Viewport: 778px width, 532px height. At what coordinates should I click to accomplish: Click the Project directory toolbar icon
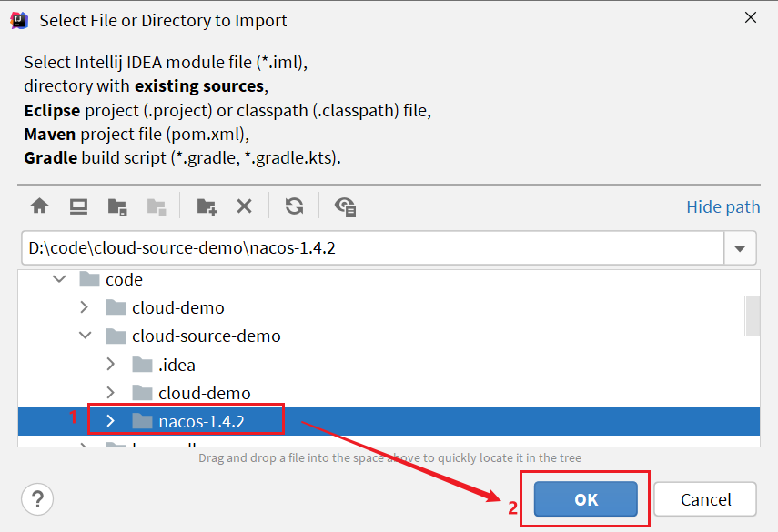coord(117,206)
